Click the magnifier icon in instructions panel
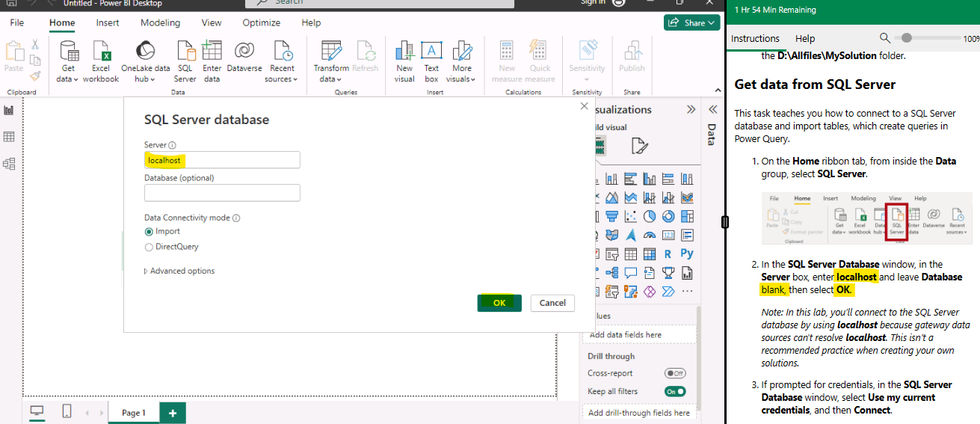Image resolution: width=980 pixels, height=424 pixels. (x=885, y=37)
